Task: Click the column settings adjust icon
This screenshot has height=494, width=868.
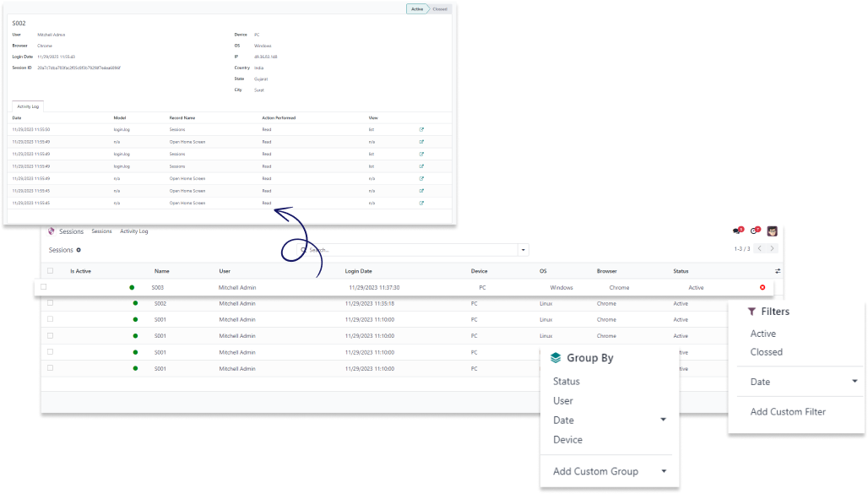Action: point(778,271)
